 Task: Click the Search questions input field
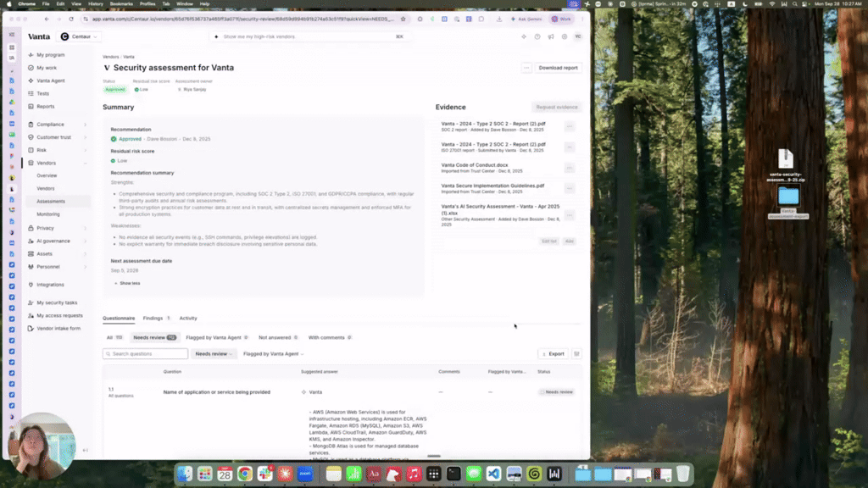tap(145, 353)
